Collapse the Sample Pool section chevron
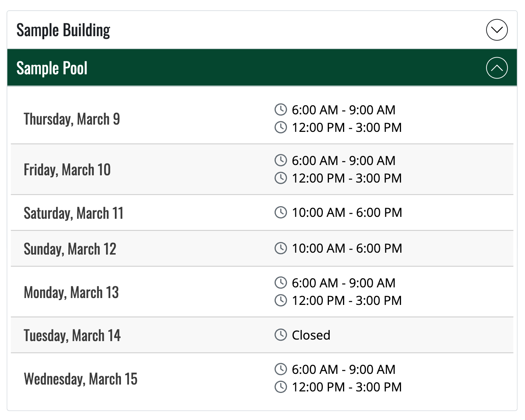 point(496,68)
